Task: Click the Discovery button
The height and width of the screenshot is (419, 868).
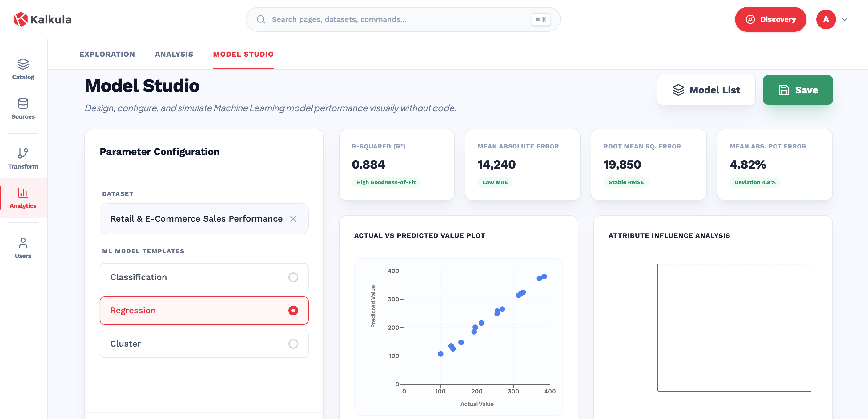Action: click(770, 19)
